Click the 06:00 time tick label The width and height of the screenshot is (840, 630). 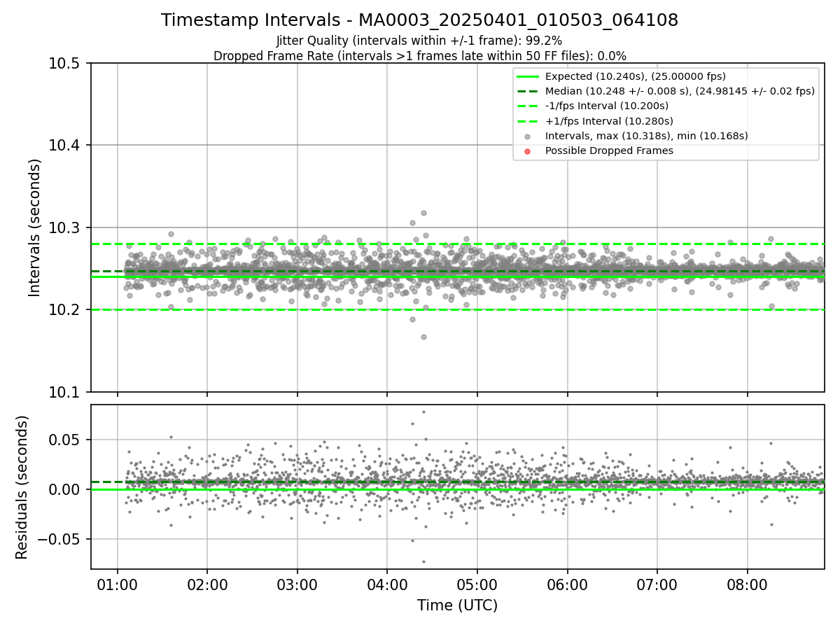click(567, 583)
